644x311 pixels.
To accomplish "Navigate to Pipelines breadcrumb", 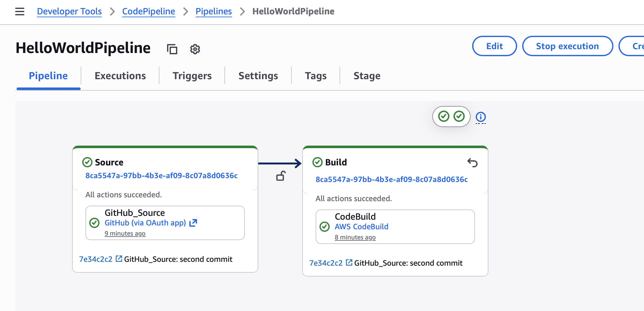I will pos(214,11).
